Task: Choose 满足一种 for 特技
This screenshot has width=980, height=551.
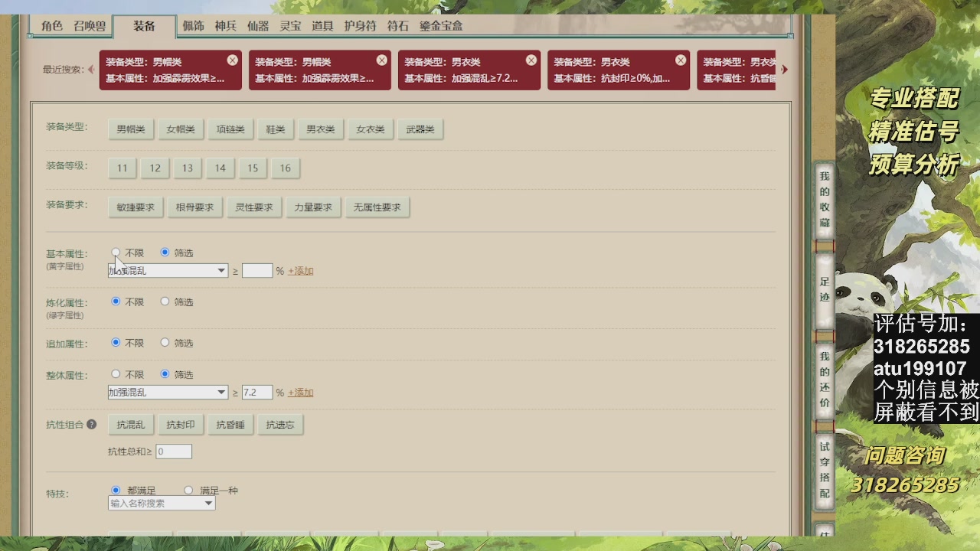Action: [188, 490]
